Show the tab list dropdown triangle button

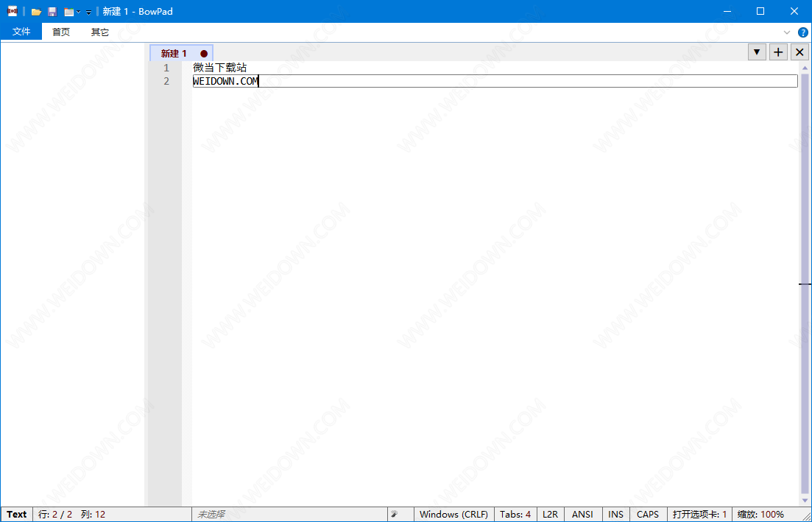click(x=757, y=52)
